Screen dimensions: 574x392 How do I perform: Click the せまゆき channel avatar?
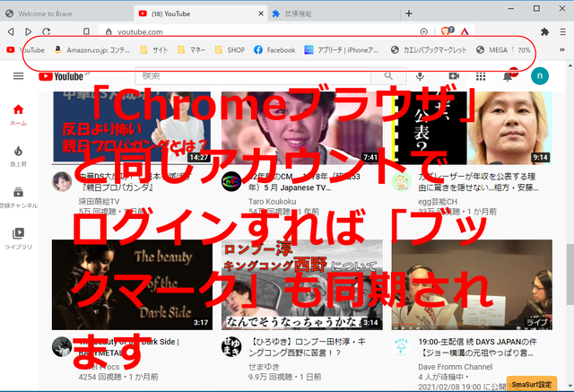click(x=231, y=346)
